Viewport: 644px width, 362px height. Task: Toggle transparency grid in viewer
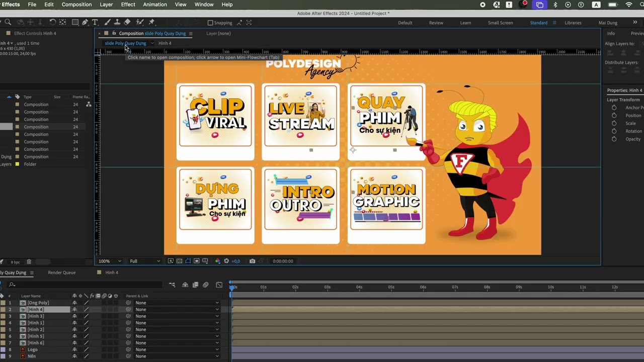(179, 261)
